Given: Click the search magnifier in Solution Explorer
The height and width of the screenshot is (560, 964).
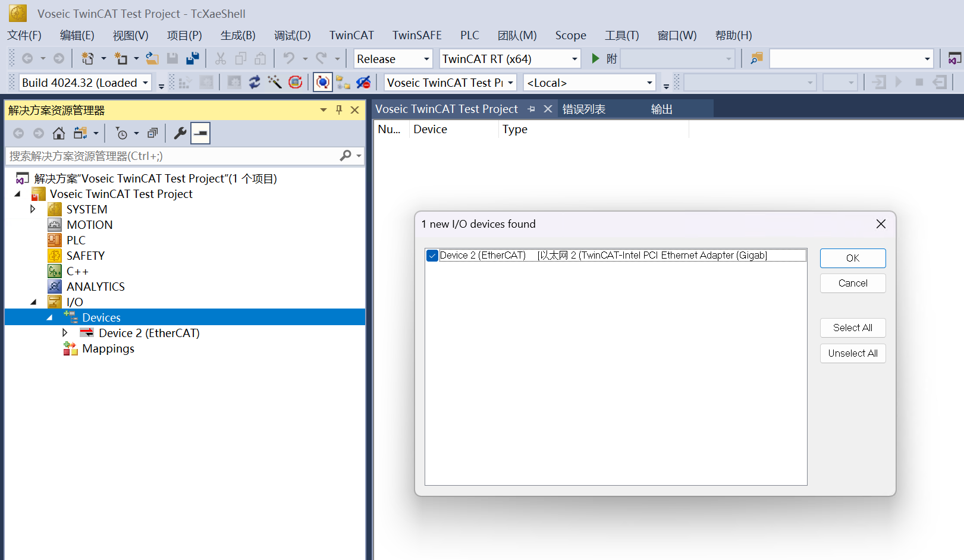Looking at the screenshot, I should pos(346,156).
